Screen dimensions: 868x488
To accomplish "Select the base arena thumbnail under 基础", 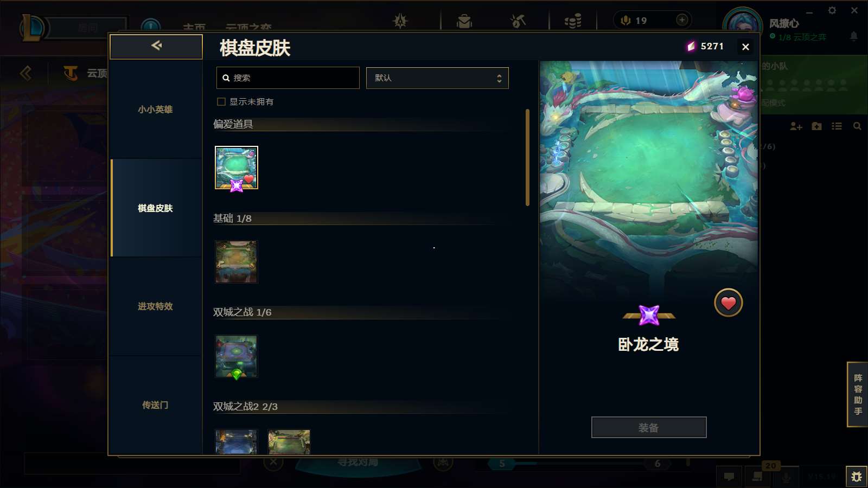I will pos(237,262).
